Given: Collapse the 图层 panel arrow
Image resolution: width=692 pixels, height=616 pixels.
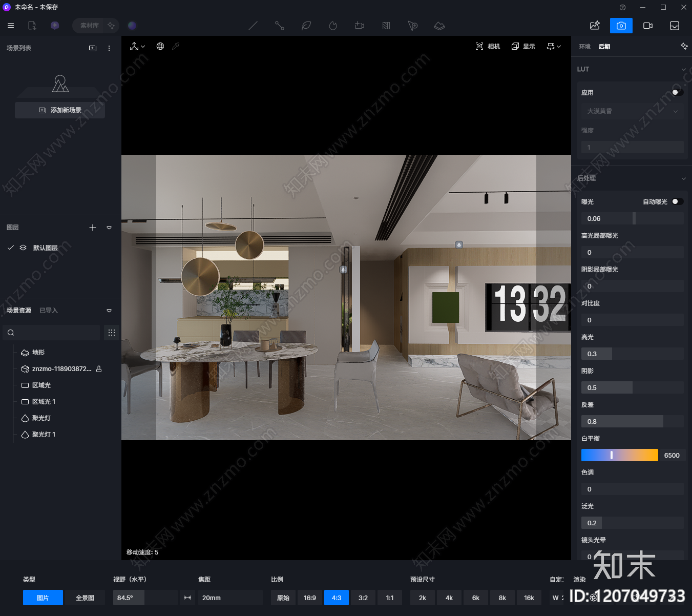Looking at the screenshot, I should point(109,228).
